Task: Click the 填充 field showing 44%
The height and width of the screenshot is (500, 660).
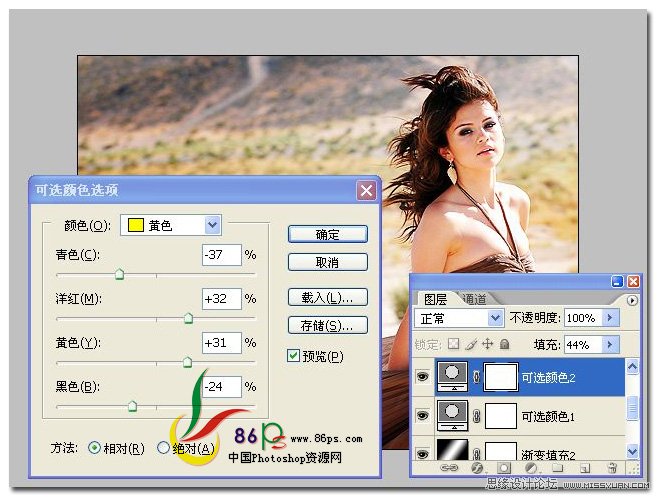Action: 583,345
